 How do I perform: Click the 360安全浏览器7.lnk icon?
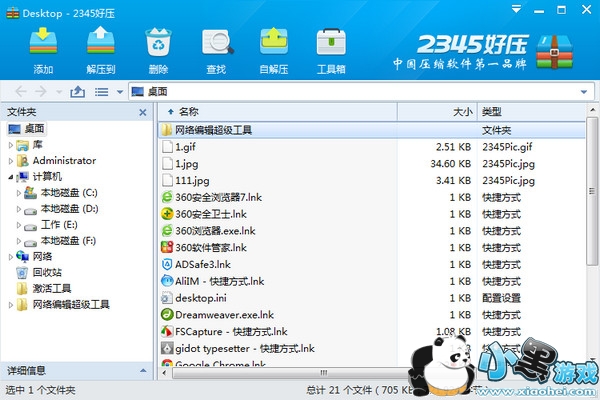(x=167, y=198)
